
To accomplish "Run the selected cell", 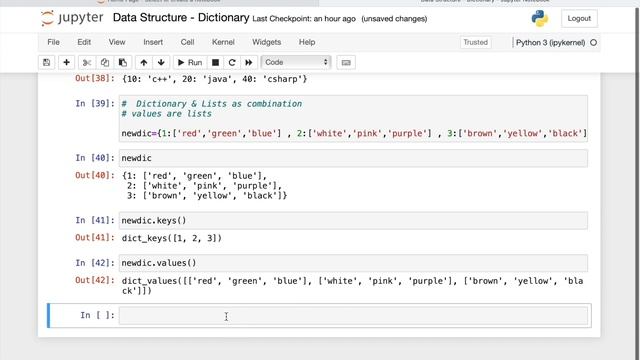I will (x=190, y=62).
